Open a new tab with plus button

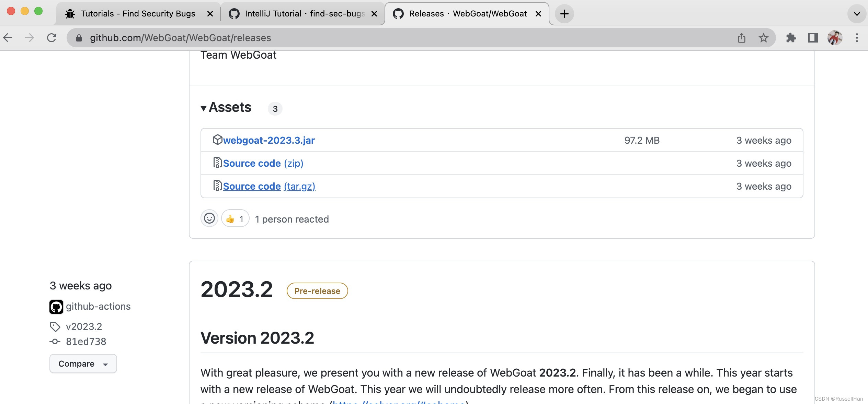[x=564, y=14]
